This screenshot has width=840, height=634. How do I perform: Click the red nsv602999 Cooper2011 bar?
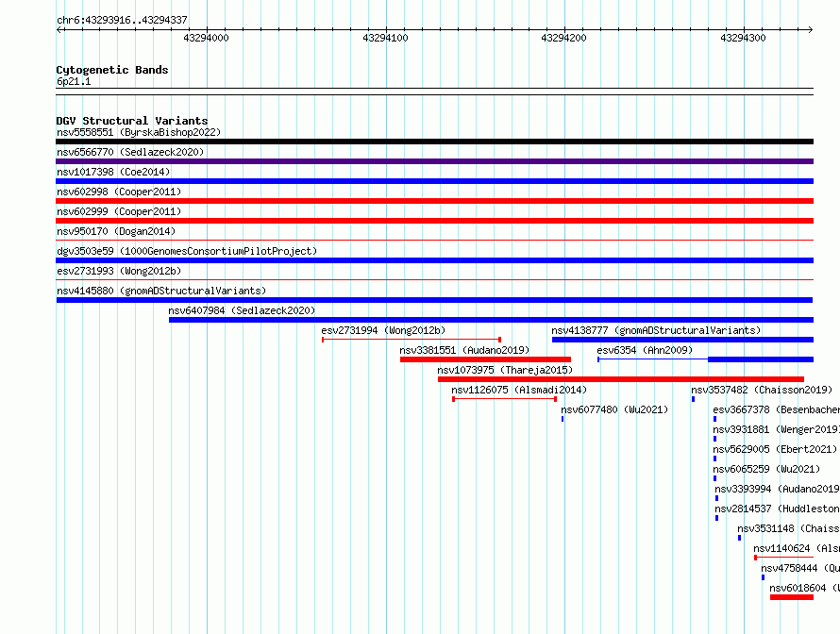tap(434, 221)
